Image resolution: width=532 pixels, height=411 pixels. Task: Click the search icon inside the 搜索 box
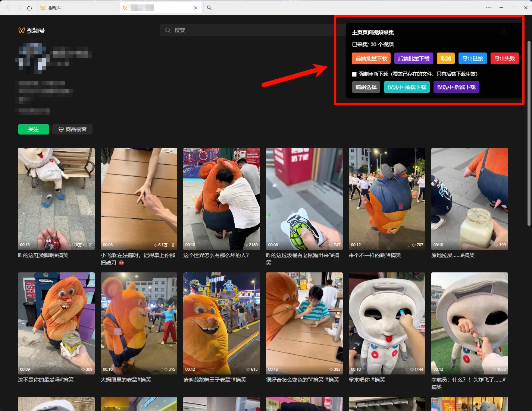(168, 30)
